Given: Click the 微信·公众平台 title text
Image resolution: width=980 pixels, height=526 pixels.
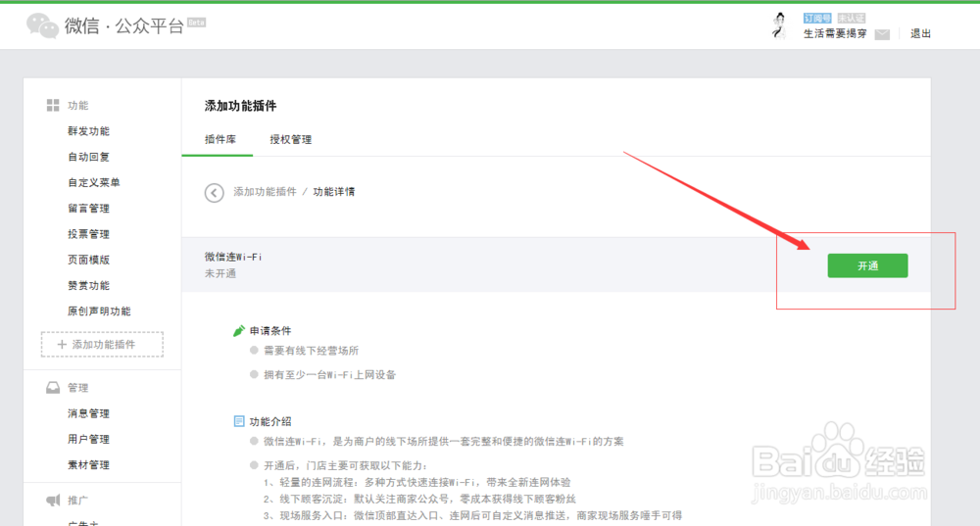Looking at the screenshot, I should 124,26.
